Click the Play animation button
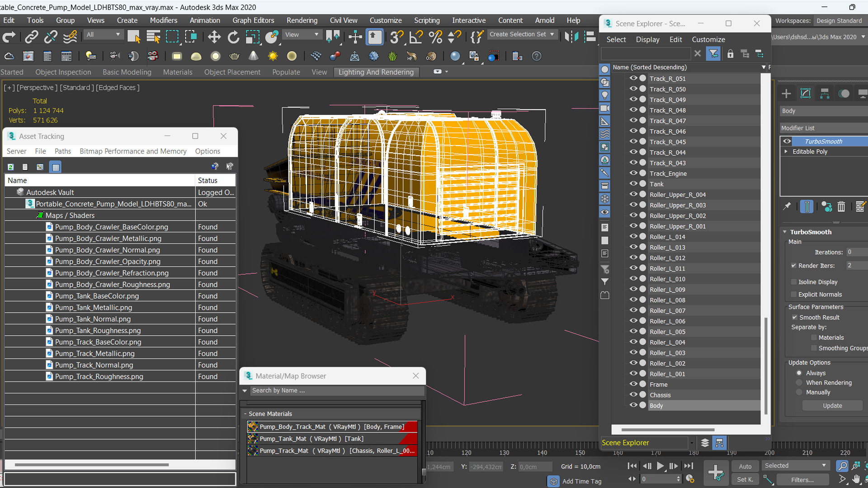The image size is (868, 488). point(660,466)
